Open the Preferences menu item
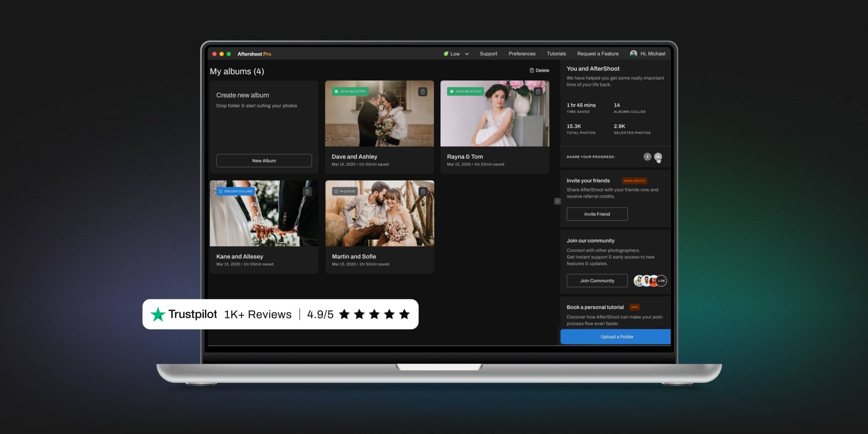The height and width of the screenshot is (434, 868). pos(522,54)
